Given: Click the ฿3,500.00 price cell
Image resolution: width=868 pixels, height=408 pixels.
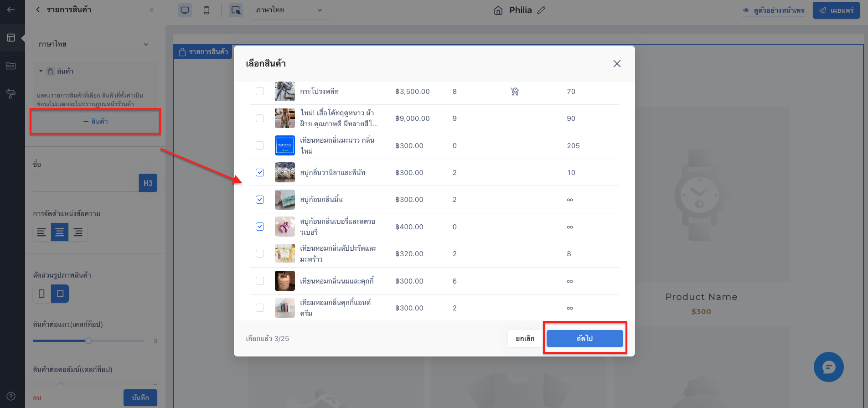Looking at the screenshot, I should (412, 92).
